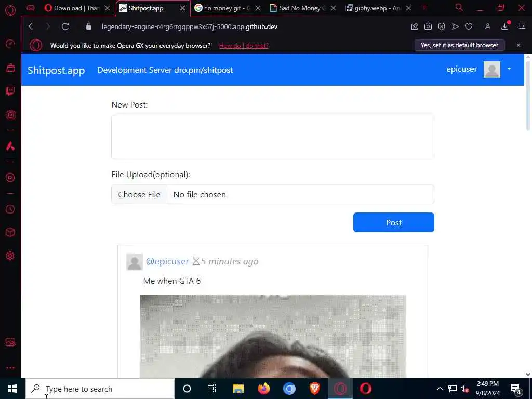Open the shopping bag sidebar icon
Viewport: 532px width, 399px height.
pyautogui.click(x=10, y=68)
